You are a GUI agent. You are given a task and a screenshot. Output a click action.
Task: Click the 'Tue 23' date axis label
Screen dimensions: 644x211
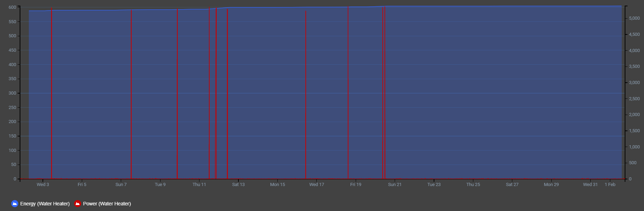click(434, 185)
